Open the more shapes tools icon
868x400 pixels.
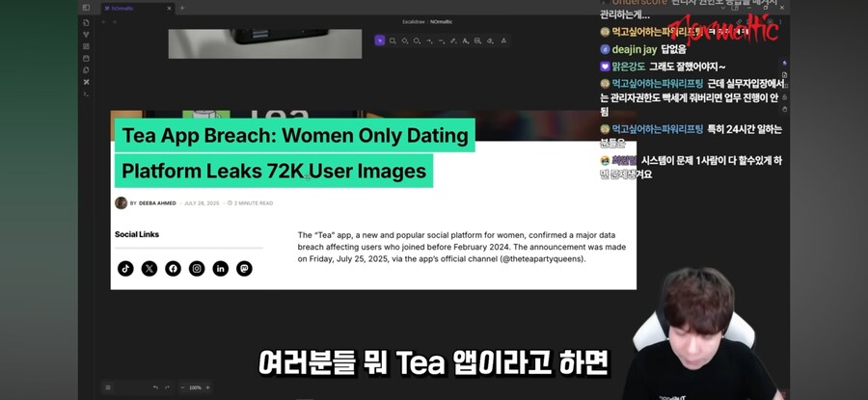point(503,40)
